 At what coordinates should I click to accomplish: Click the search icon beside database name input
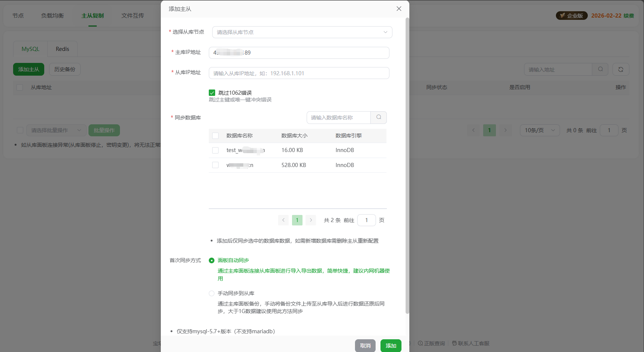pyautogui.click(x=378, y=117)
